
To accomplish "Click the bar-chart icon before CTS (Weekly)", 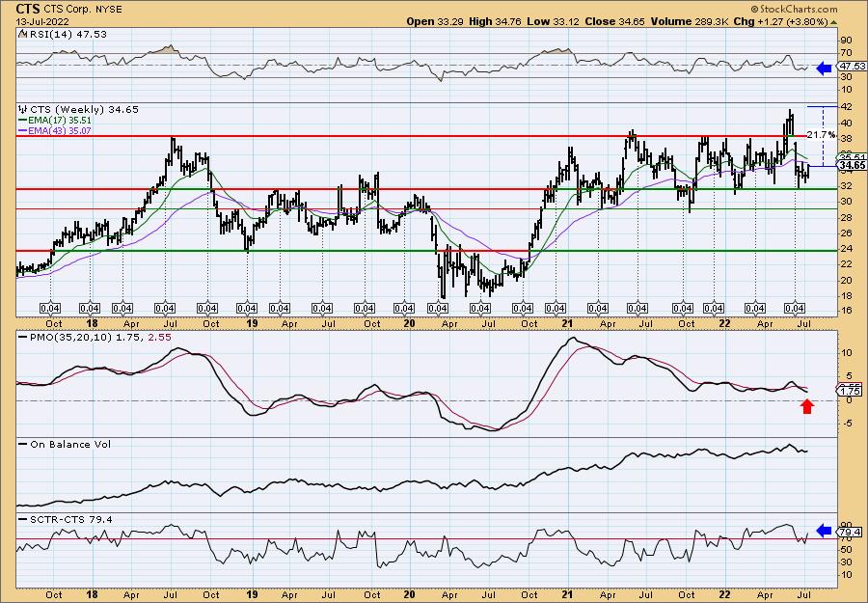I will click(x=23, y=109).
